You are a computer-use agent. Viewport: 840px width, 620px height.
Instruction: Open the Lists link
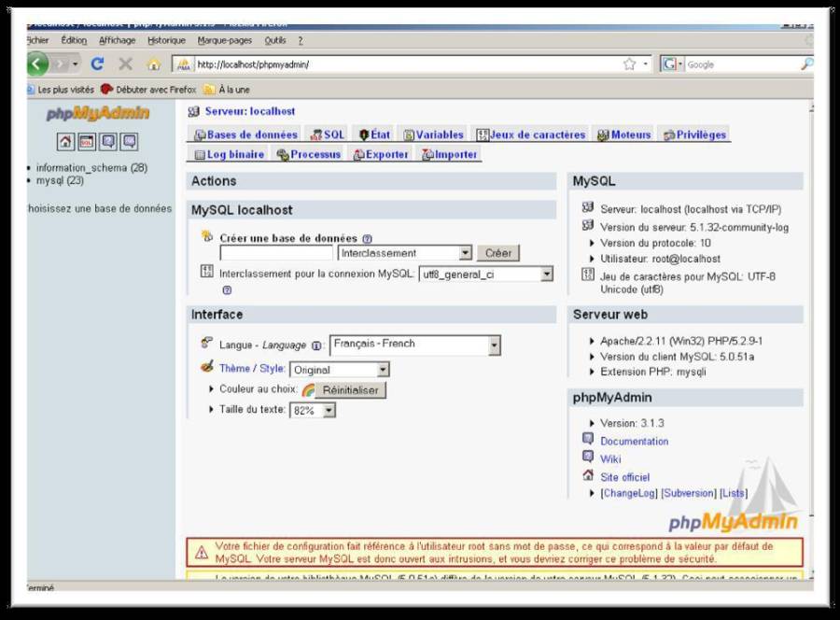(x=734, y=493)
